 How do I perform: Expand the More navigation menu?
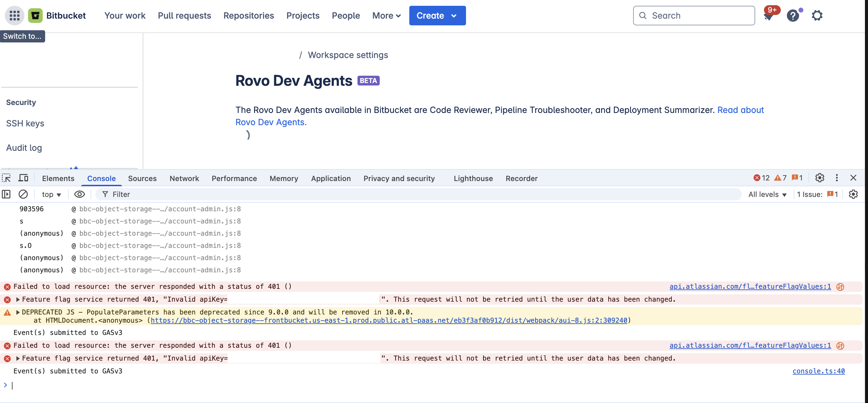pyautogui.click(x=386, y=16)
